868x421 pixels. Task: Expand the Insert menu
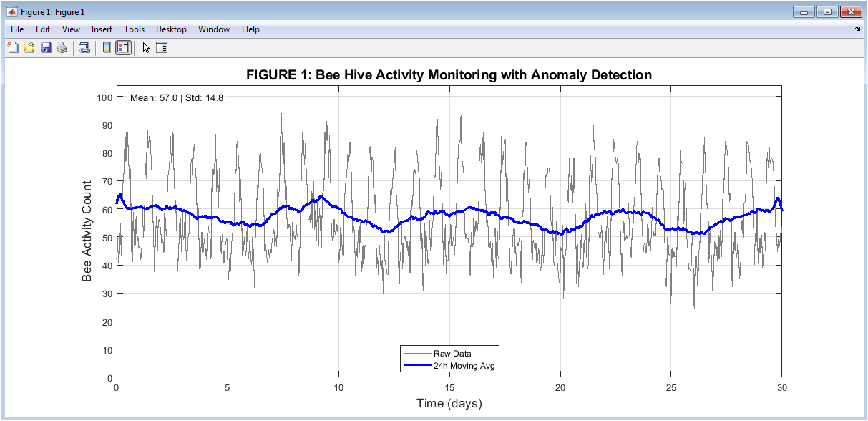click(x=102, y=29)
